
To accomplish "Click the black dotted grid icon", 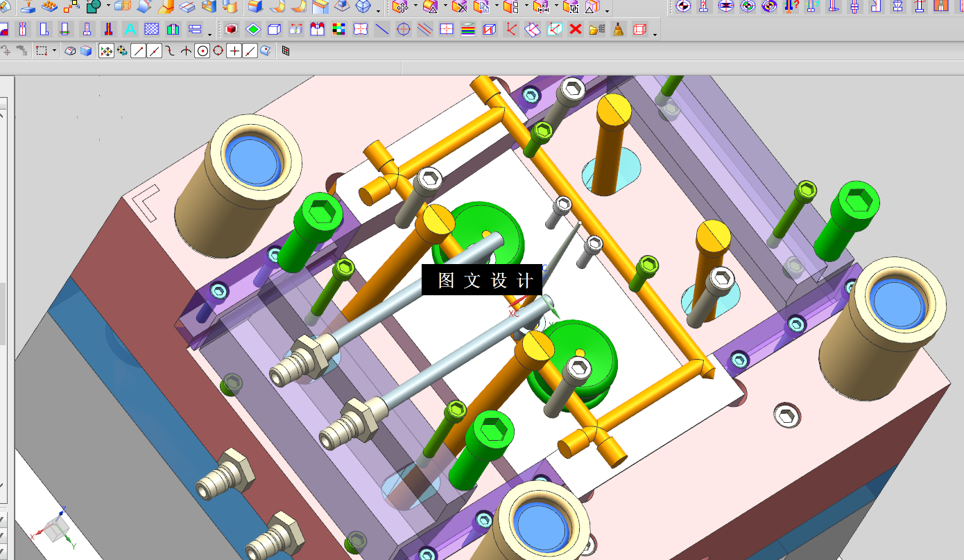I will pyautogui.click(x=285, y=51).
